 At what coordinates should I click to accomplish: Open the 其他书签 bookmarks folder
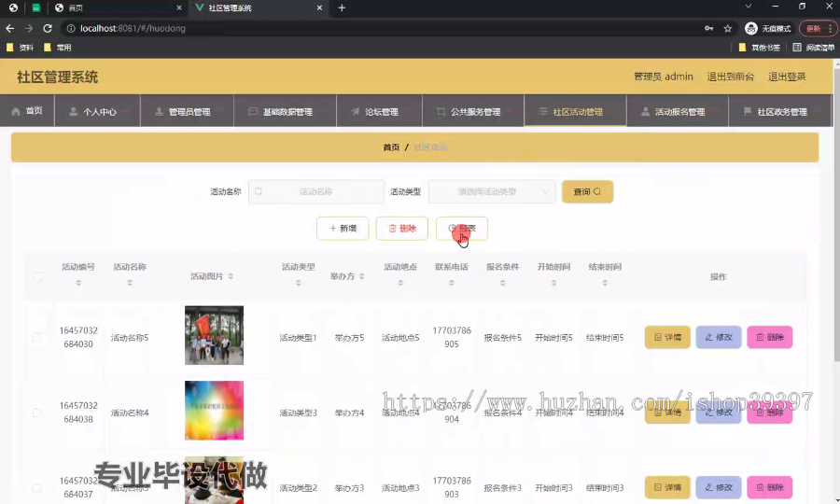point(759,48)
